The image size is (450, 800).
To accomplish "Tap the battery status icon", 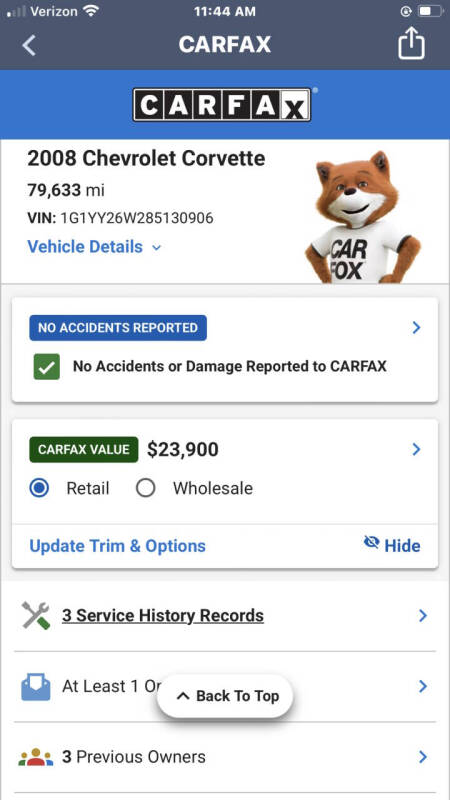I will tap(429, 11).
